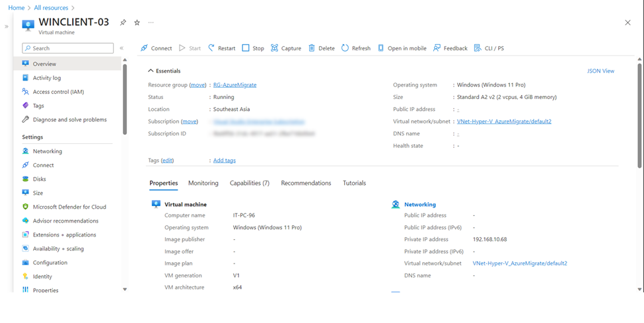Image resolution: width=644 pixels, height=323 pixels.
Task: Click computer name IT-PC-96
Action: [244, 215]
